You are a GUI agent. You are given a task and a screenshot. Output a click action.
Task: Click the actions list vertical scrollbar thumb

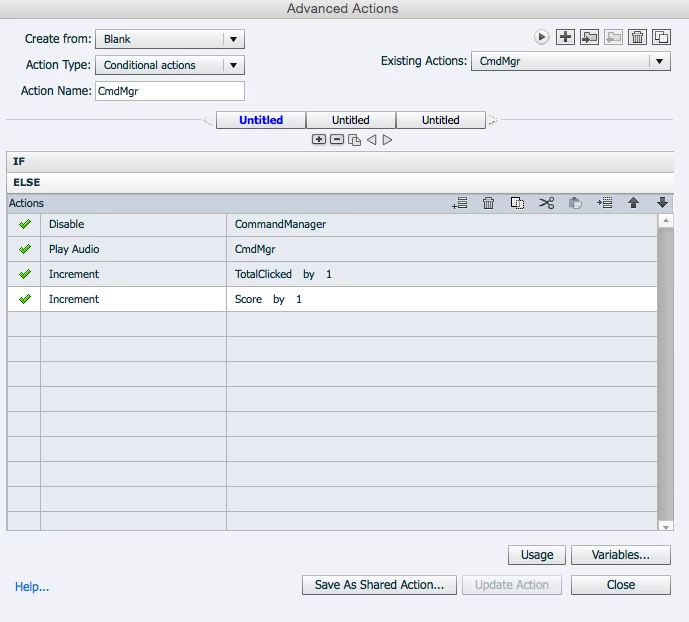coord(666,373)
